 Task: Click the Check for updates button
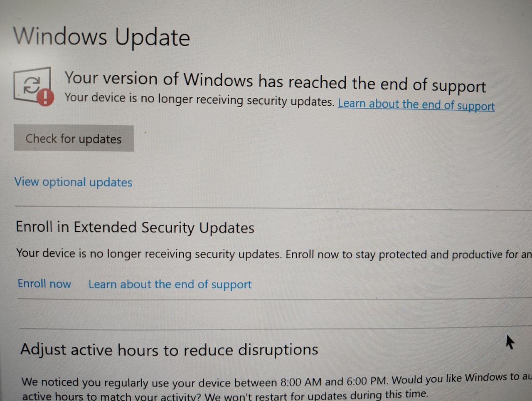point(74,139)
